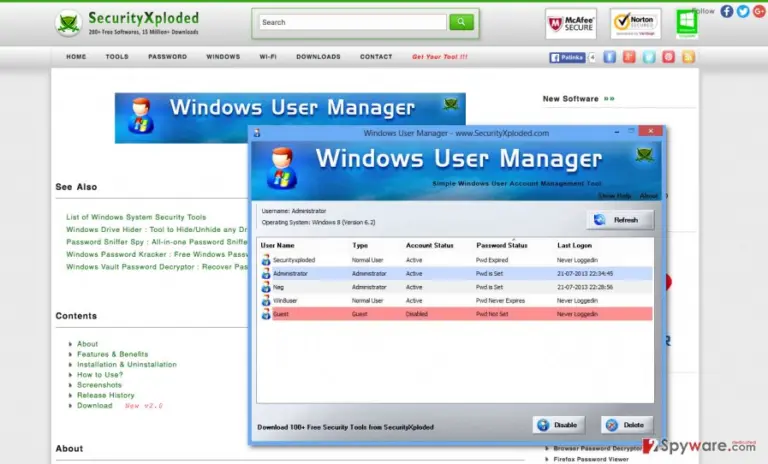Open the DOWNLOADS menu item

pyautogui.click(x=318, y=57)
